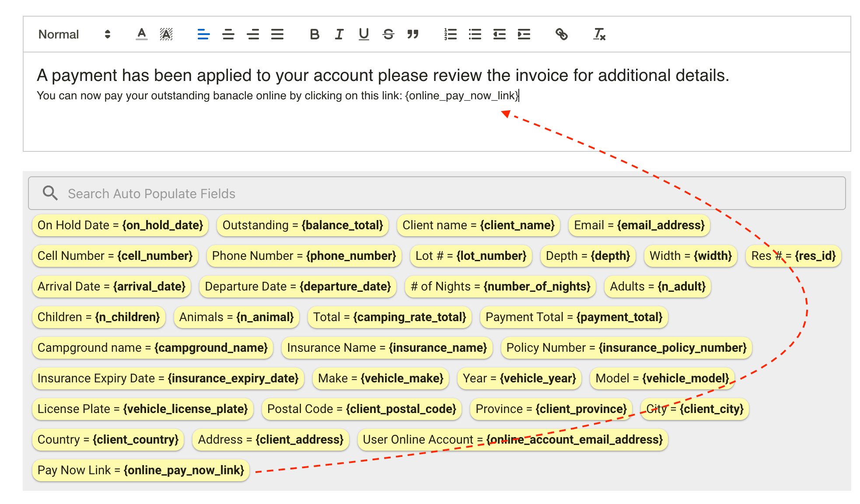Insert the Insurance Name field
This screenshot has width=860, height=504.
coord(387,348)
